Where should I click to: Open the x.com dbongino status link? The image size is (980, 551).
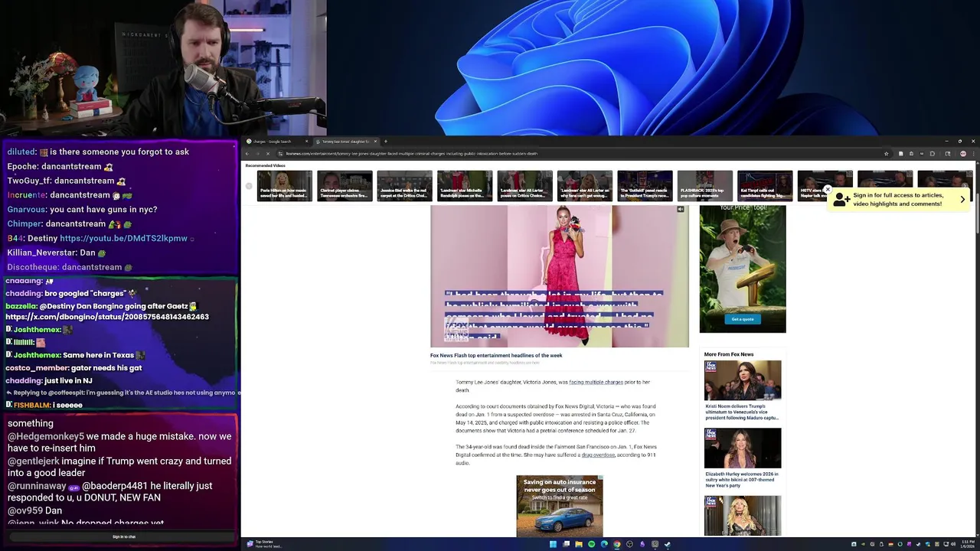point(107,317)
